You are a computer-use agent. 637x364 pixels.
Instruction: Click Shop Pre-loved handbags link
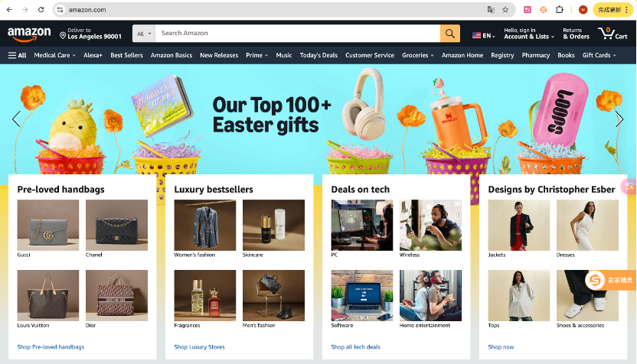(51, 347)
